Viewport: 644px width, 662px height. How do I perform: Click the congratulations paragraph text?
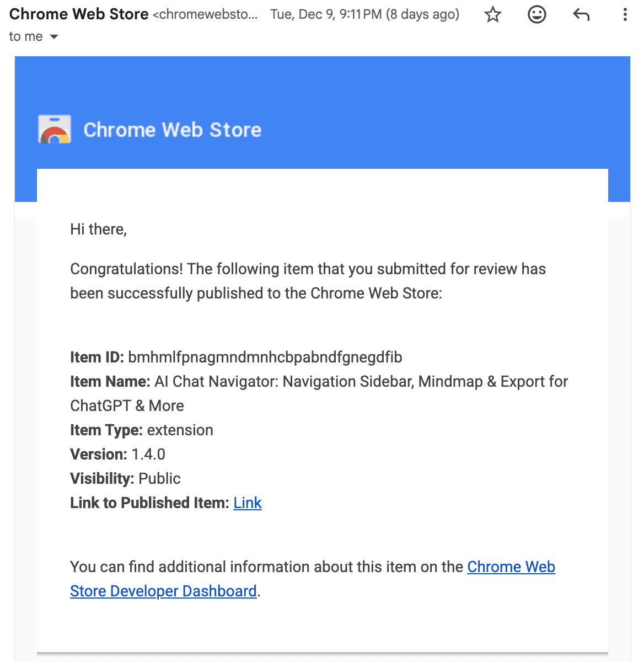tap(307, 281)
